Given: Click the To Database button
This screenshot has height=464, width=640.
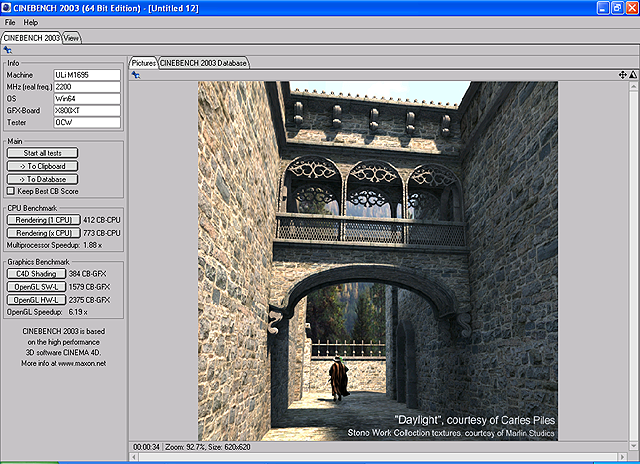Looking at the screenshot, I should click(42, 179).
